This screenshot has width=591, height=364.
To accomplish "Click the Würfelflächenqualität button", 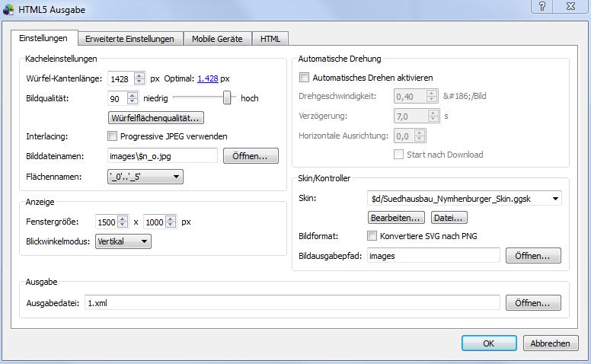I will click(x=157, y=118).
